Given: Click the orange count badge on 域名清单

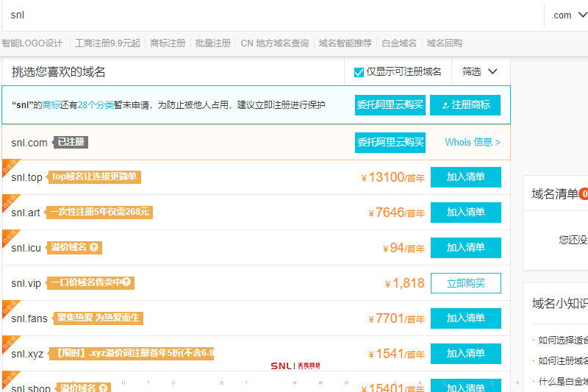Looking at the screenshot, I should pyautogui.click(x=584, y=194).
